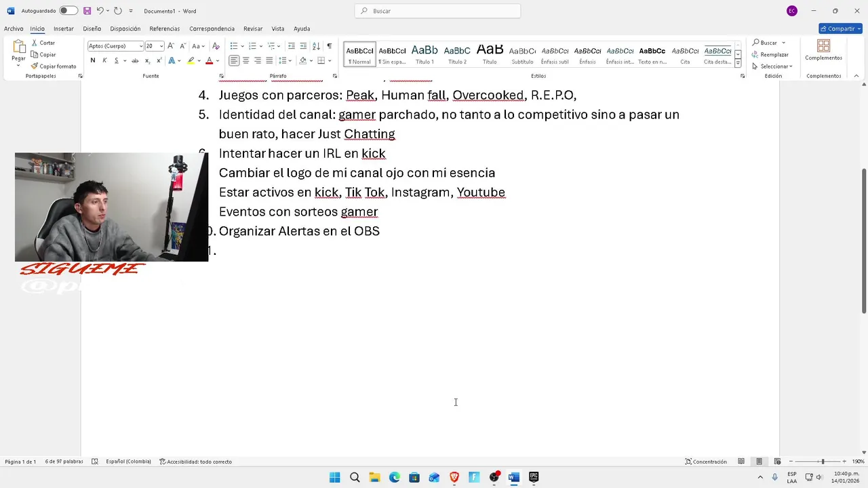Image resolution: width=868 pixels, height=488 pixels.
Task: Toggle bold (N) formatting
Action: [x=93, y=60]
